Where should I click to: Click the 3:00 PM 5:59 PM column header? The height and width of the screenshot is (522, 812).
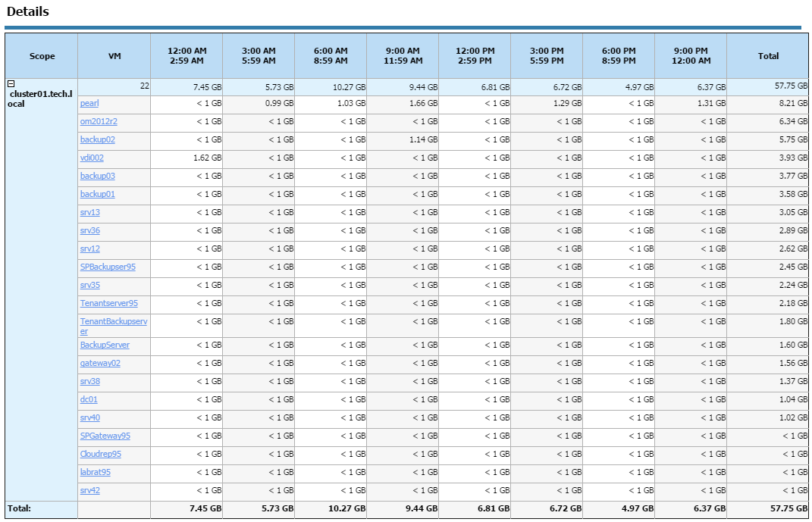pos(547,56)
